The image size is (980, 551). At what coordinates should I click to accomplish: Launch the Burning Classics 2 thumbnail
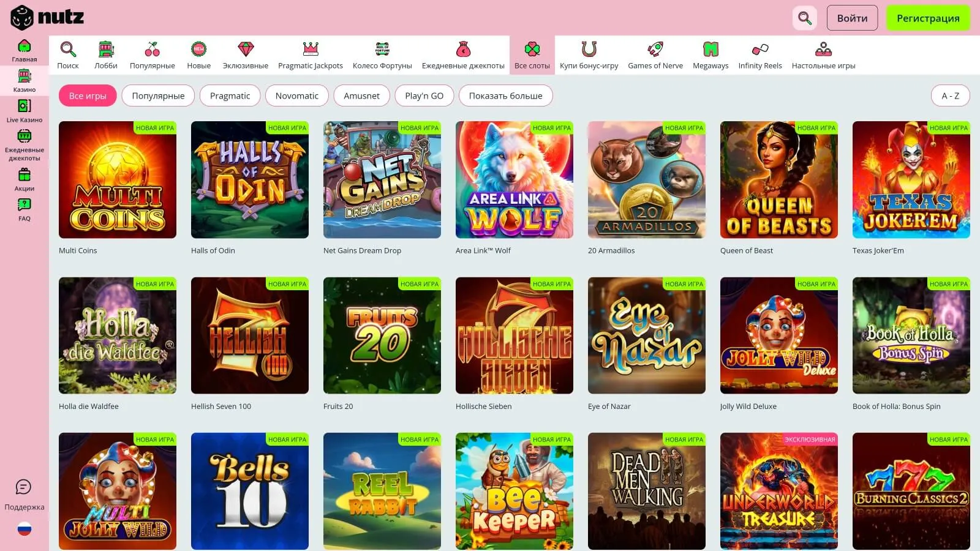coord(911,491)
